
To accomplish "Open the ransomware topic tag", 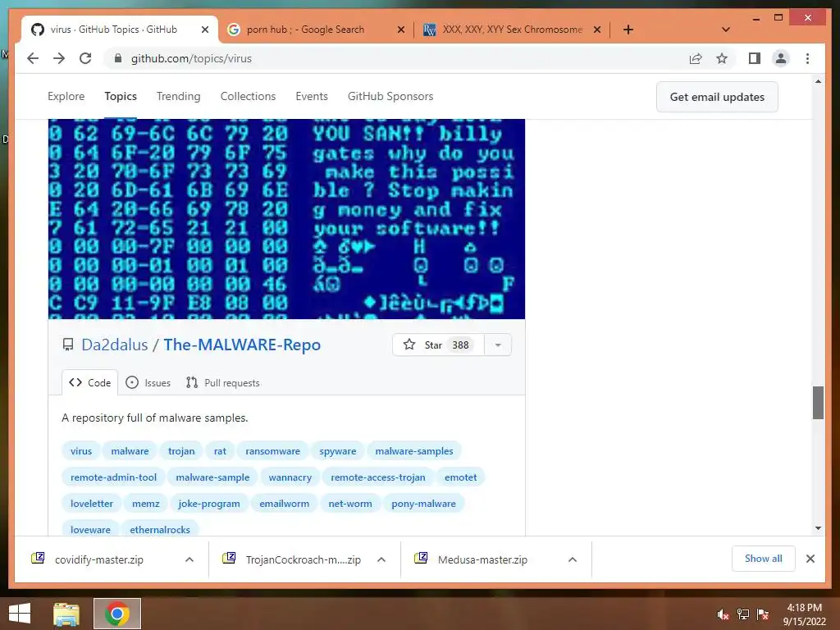I will point(272,451).
